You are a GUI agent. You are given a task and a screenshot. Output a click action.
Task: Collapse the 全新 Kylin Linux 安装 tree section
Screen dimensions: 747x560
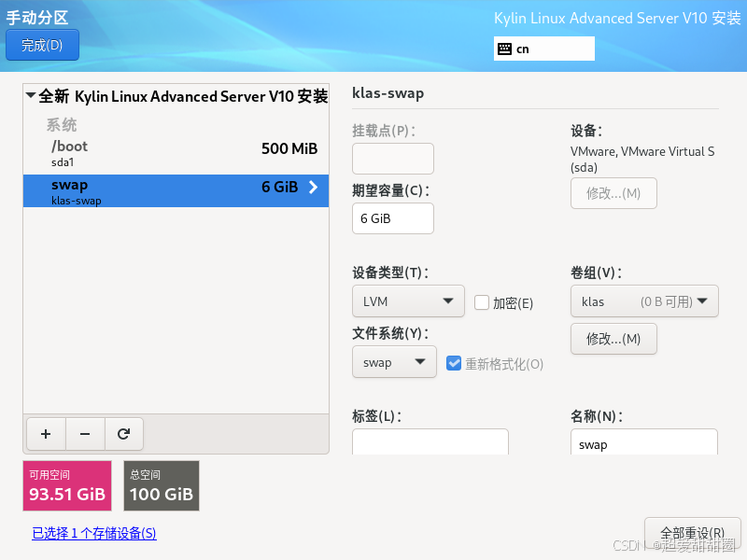pyautogui.click(x=31, y=95)
